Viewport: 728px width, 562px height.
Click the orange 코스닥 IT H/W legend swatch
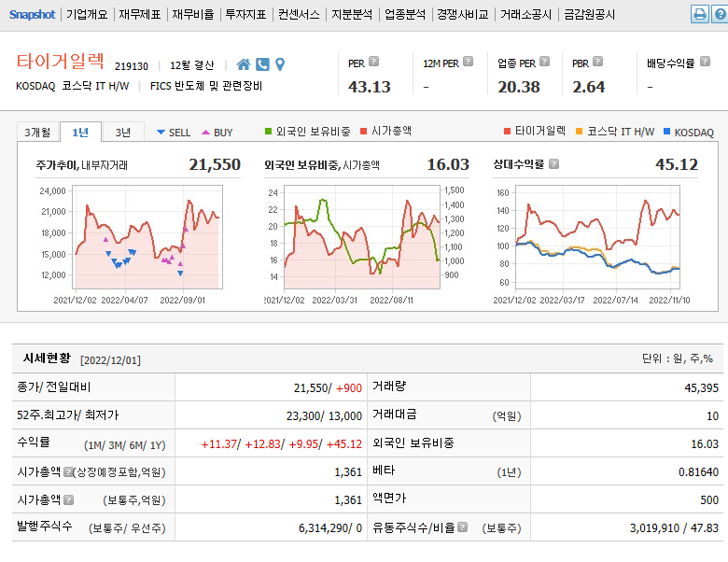coord(579,131)
